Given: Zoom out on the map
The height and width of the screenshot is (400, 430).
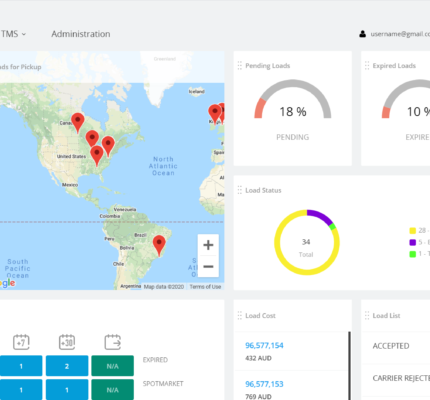Looking at the screenshot, I should coord(208,266).
